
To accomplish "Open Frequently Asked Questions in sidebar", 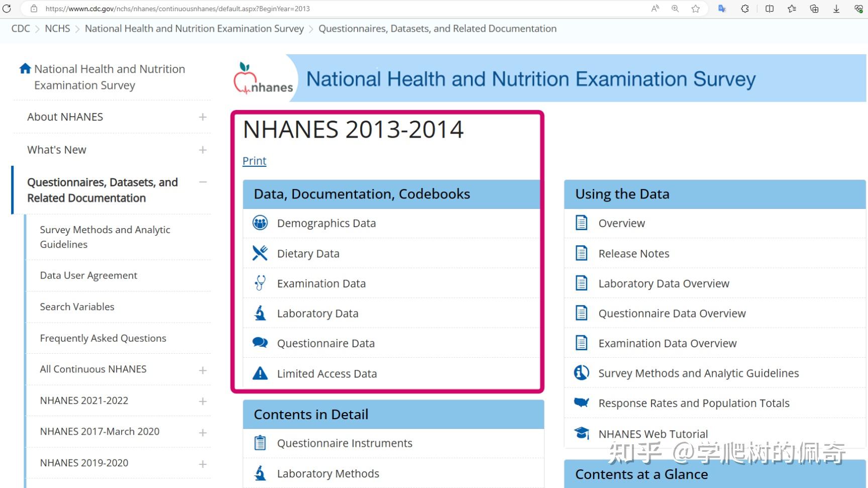I will click(103, 338).
